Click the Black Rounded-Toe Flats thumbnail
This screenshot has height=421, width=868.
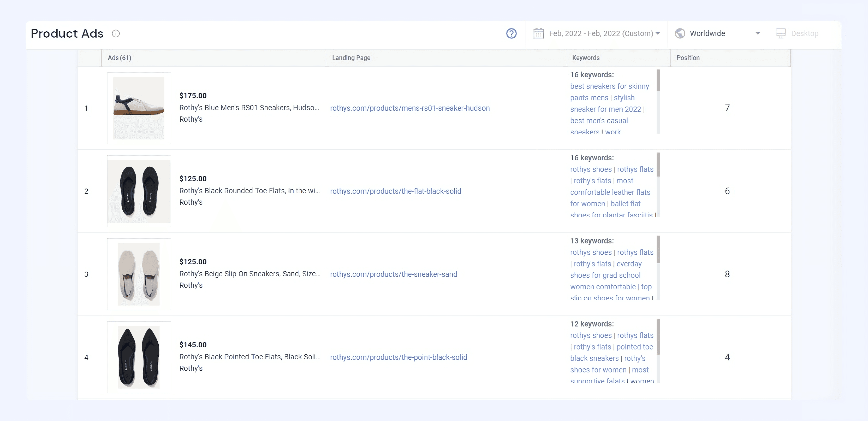(139, 191)
